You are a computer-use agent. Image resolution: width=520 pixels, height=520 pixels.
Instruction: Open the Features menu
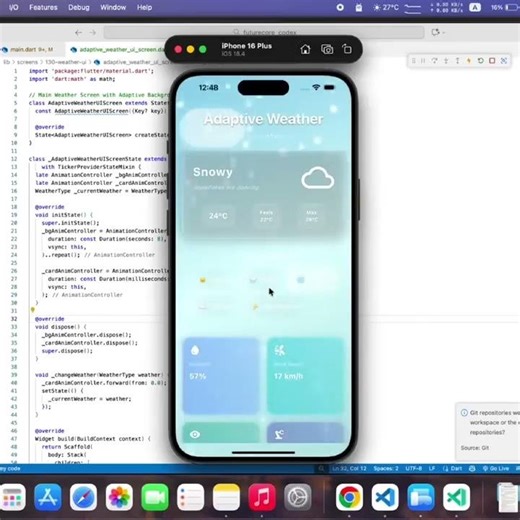[x=43, y=7]
